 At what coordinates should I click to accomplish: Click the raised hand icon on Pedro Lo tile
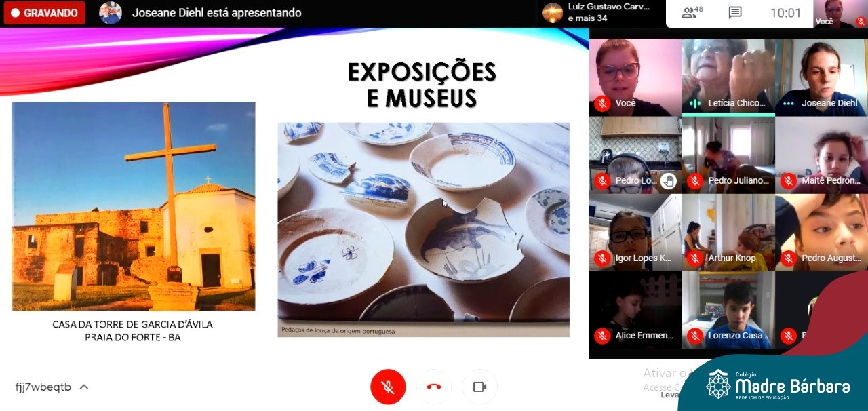(x=669, y=180)
